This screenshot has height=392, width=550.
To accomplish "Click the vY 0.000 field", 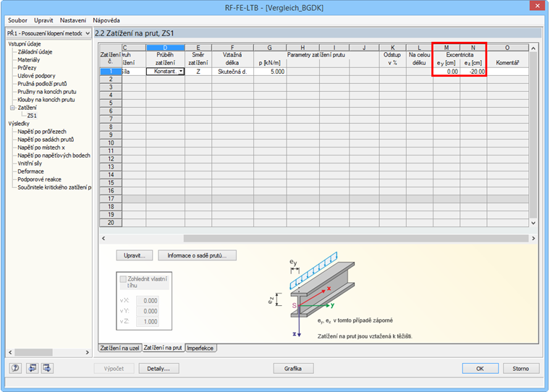I will click(x=148, y=311).
